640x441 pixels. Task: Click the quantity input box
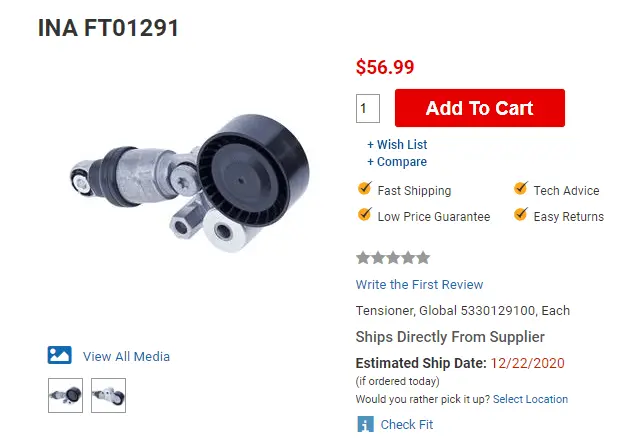click(x=368, y=109)
